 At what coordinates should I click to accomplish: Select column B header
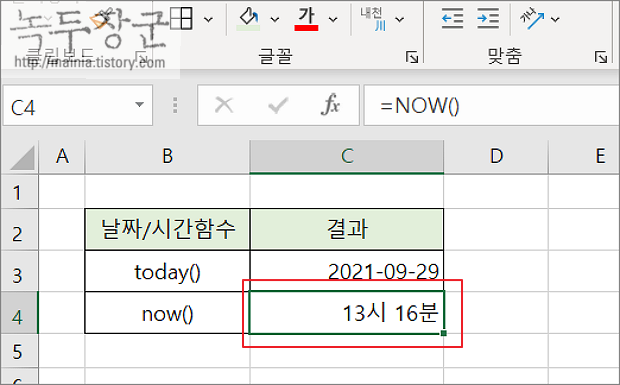(168, 157)
